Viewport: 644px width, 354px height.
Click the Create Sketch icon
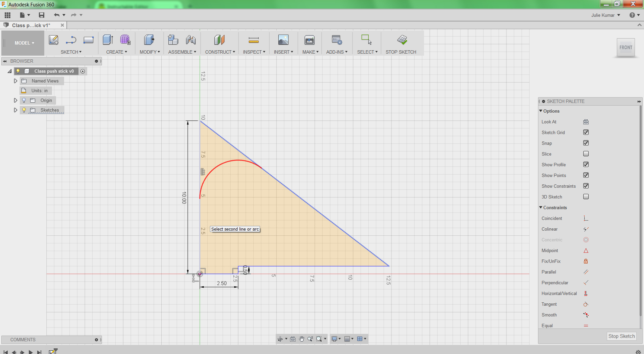(x=54, y=40)
